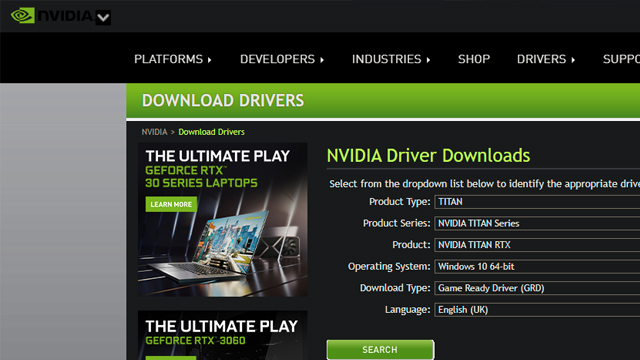
Task: Click the NVIDIA breadcrumb link
Action: tap(154, 132)
